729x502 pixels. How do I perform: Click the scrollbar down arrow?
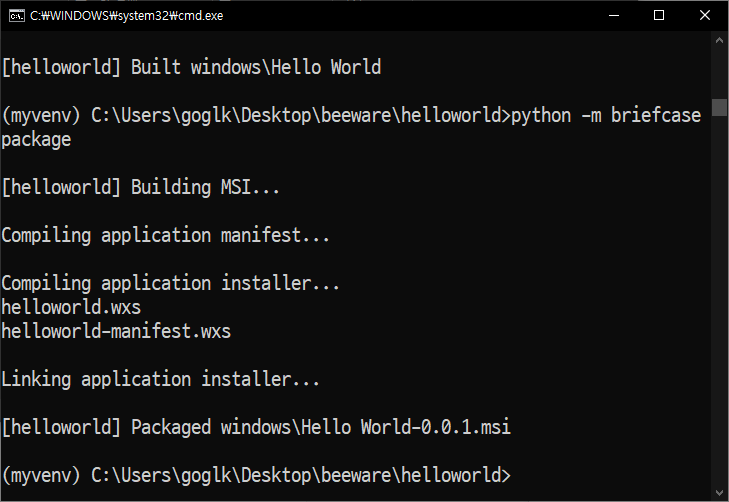[x=719, y=492]
